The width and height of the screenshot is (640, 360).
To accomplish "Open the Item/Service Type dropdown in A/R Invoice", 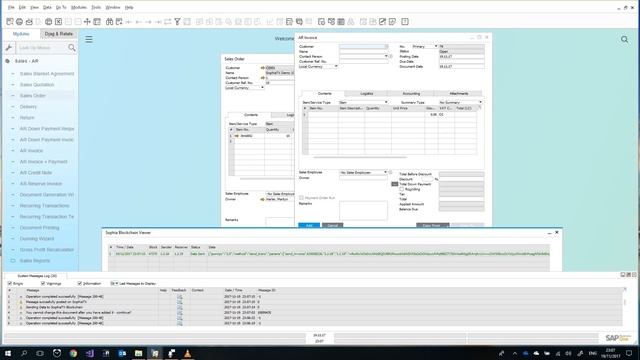I will pos(386,102).
